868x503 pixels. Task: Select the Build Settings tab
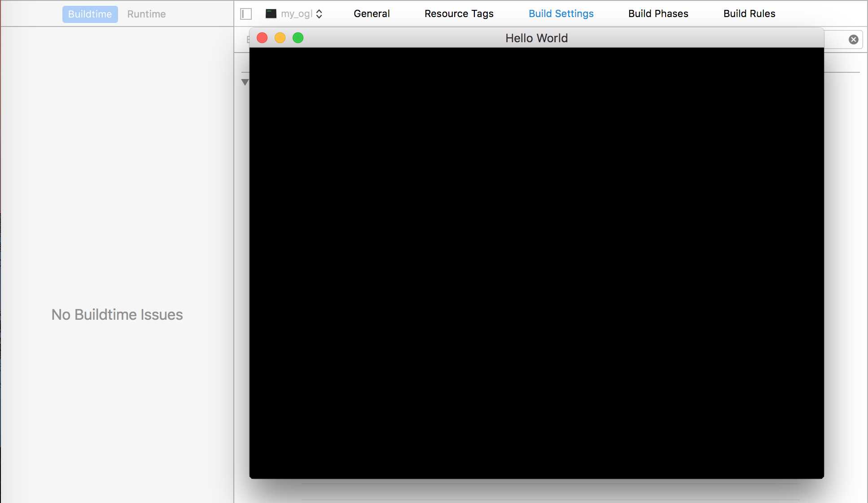561,13
